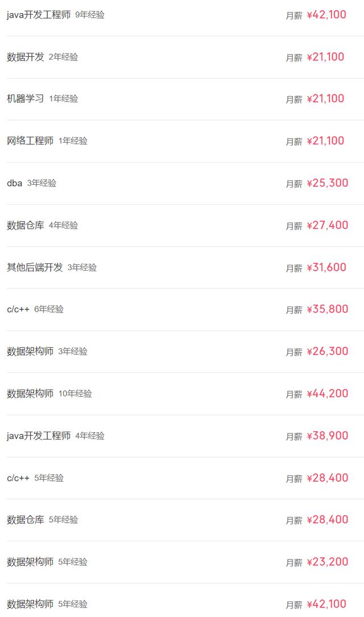The width and height of the screenshot is (364, 617).
Task: Select the c/c++ 6年经验 listing
Action: click(18, 309)
